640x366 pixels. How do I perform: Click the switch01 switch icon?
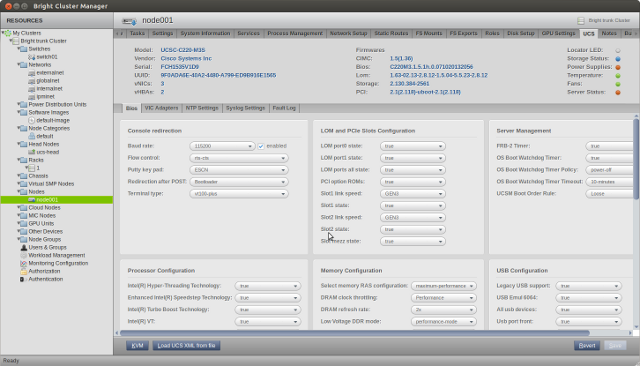pyautogui.click(x=31, y=57)
